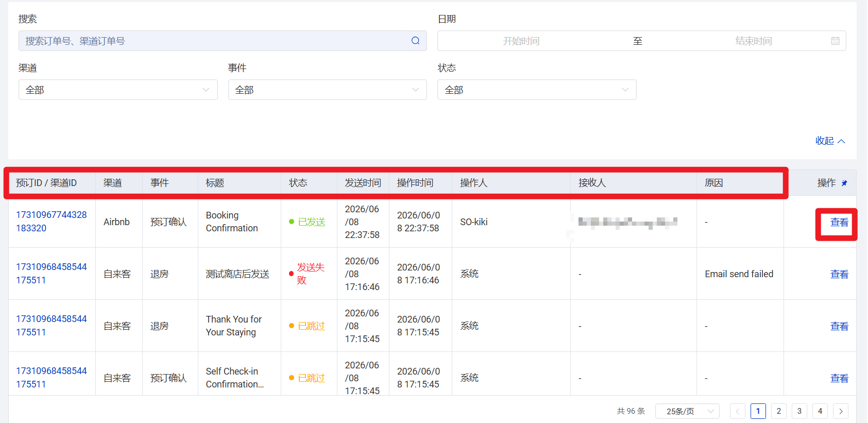Click 查看 for the Email send failed row
The width and height of the screenshot is (868, 423).
pyautogui.click(x=839, y=274)
